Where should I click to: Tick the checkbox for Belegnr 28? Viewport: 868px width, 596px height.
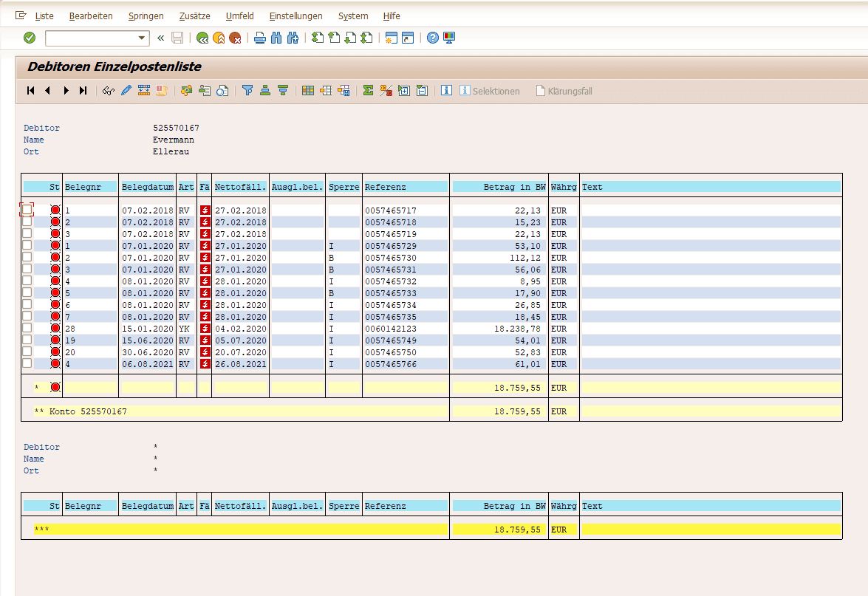click(x=27, y=329)
